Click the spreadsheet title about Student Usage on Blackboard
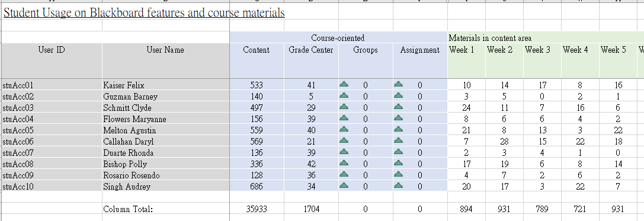 coord(144,12)
